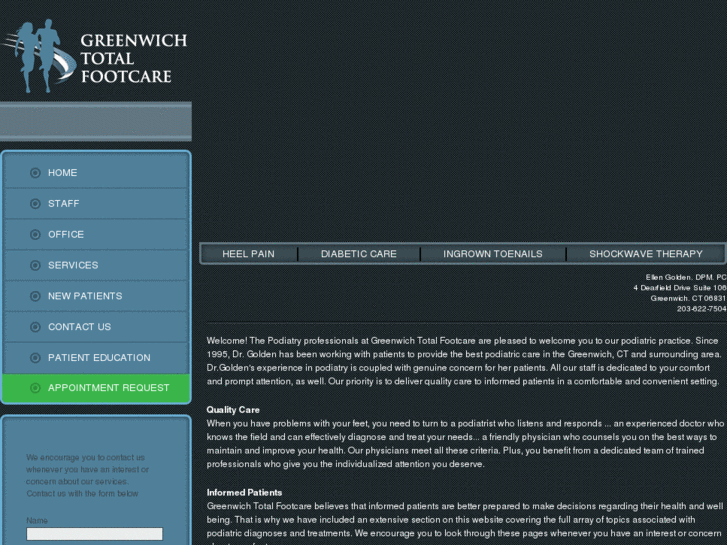Click the bullet icon beside HOME
Viewport: 727px width, 545px height.
click(35, 173)
